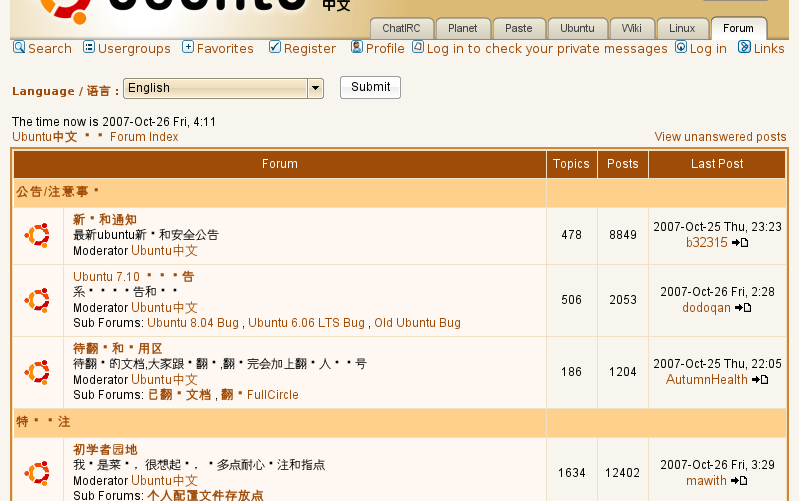This screenshot has height=501, width=799.
Task: Switch to the Planet tab
Action: tap(463, 28)
